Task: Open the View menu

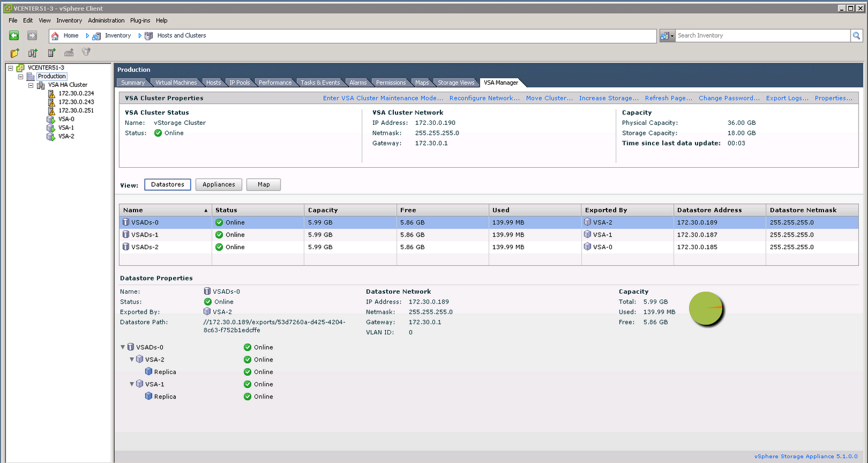Action: pyautogui.click(x=44, y=21)
